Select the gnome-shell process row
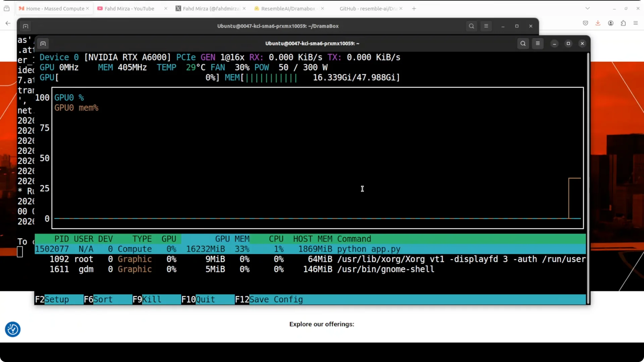 point(310,269)
